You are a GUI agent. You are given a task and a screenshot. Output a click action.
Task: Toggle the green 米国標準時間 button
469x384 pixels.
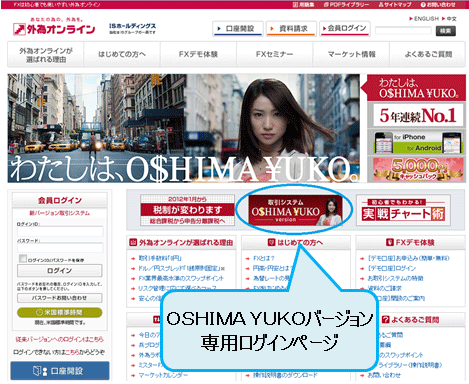[60, 312]
